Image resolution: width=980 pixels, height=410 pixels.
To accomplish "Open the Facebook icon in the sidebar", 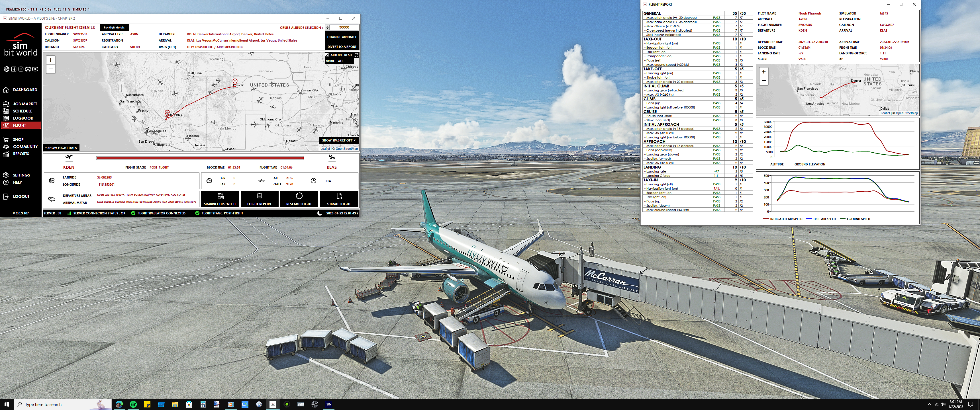I will tap(14, 69).
